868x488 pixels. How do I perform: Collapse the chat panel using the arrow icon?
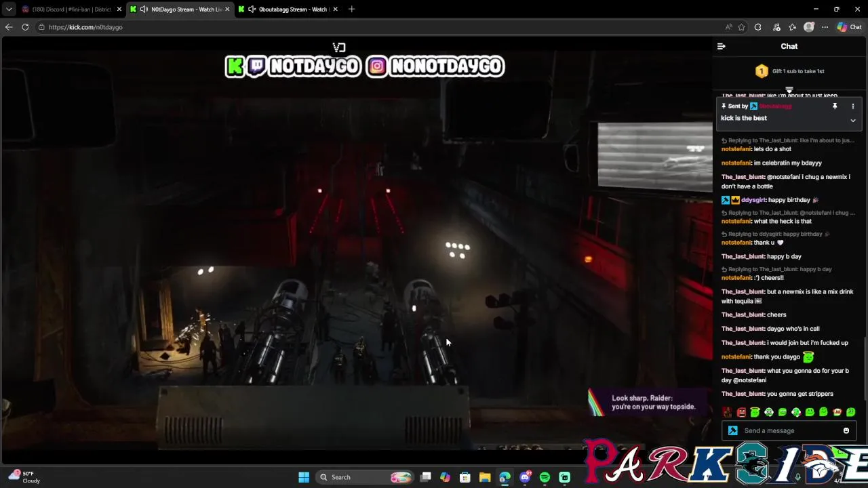pos(721,46)
